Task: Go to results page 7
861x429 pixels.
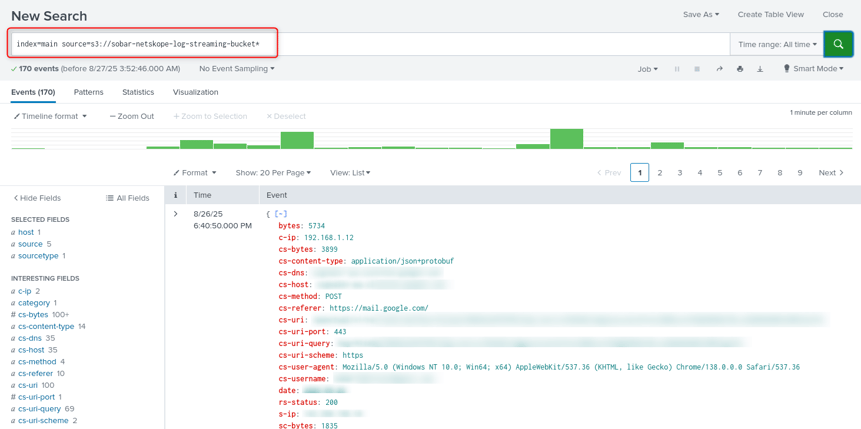Action: point(760,172)
